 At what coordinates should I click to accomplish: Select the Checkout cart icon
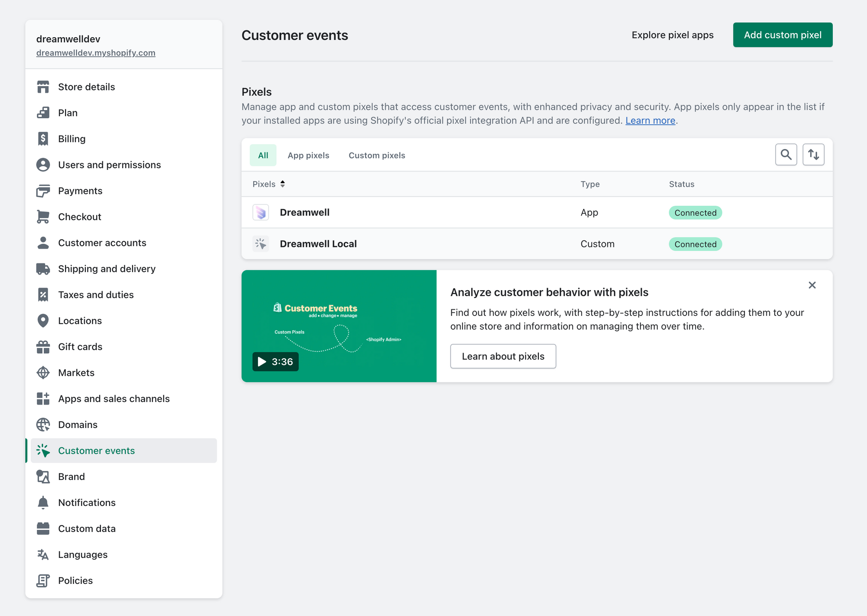(x=43, y=217)
